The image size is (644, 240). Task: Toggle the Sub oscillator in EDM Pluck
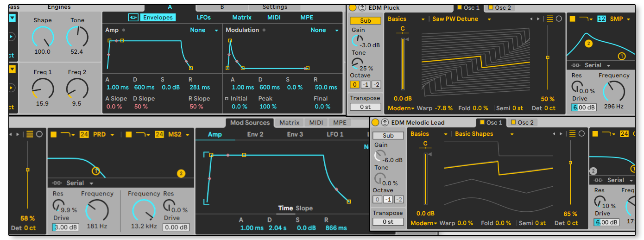[366, 21]
